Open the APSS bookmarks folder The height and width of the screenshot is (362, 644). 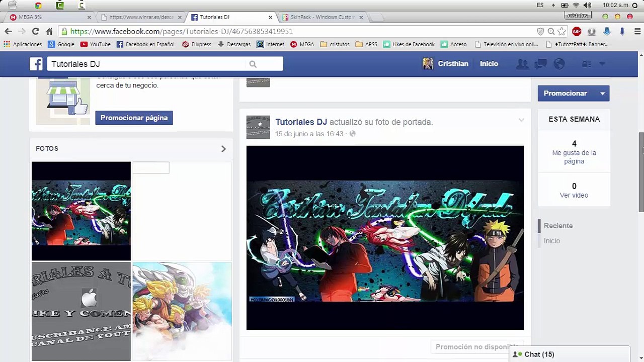point(366,44)
